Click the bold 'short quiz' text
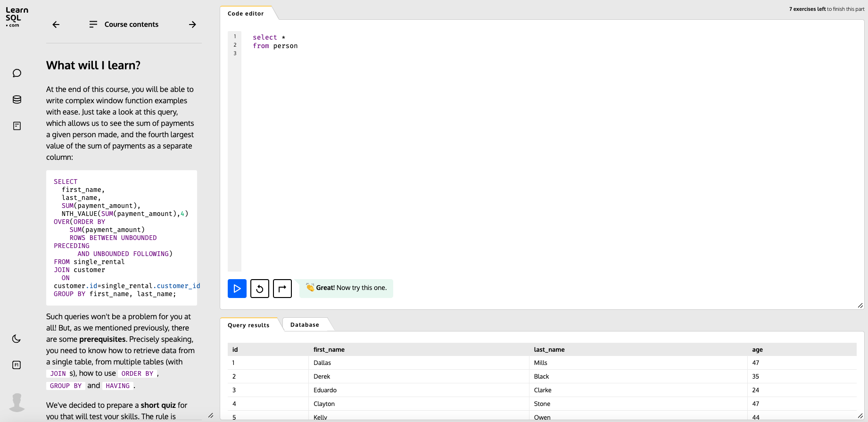Viewport: 868px width, 422px height. pos(158,405)
